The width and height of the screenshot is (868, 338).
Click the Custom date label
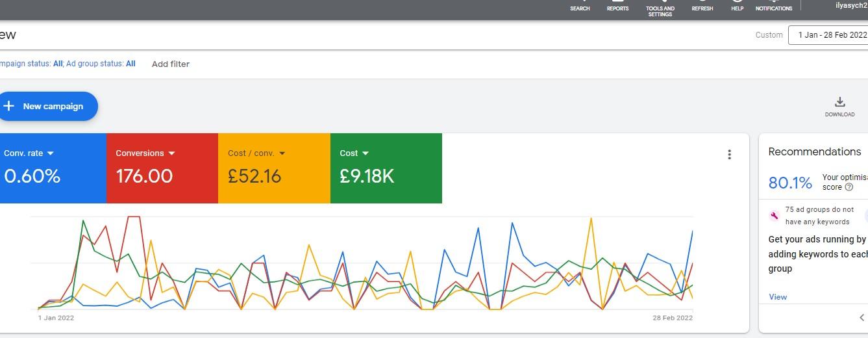tap(769, 35)
